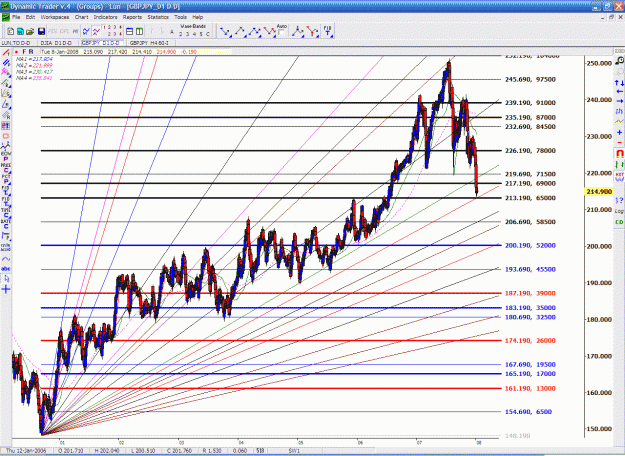This screenshot has height=456, width=625.
Task: Click the horizontal split window icon
Action: [130, 31]
